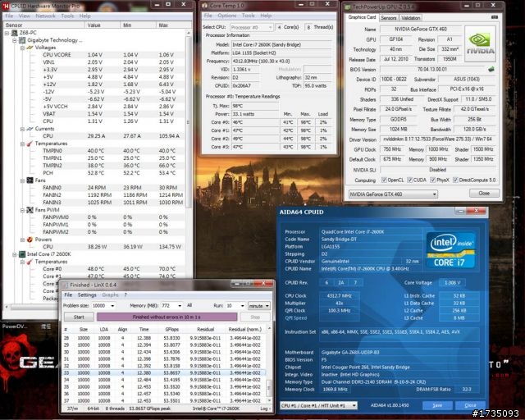Click the Core Temp Frequency field
The height and width of the screenshot is (420, 525).
tap(281, 62)
